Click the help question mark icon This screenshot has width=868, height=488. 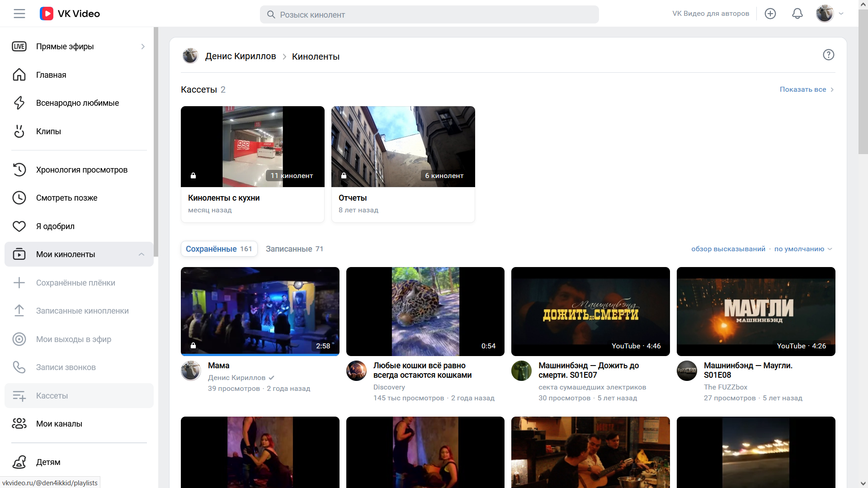click(x=828, y=55)
